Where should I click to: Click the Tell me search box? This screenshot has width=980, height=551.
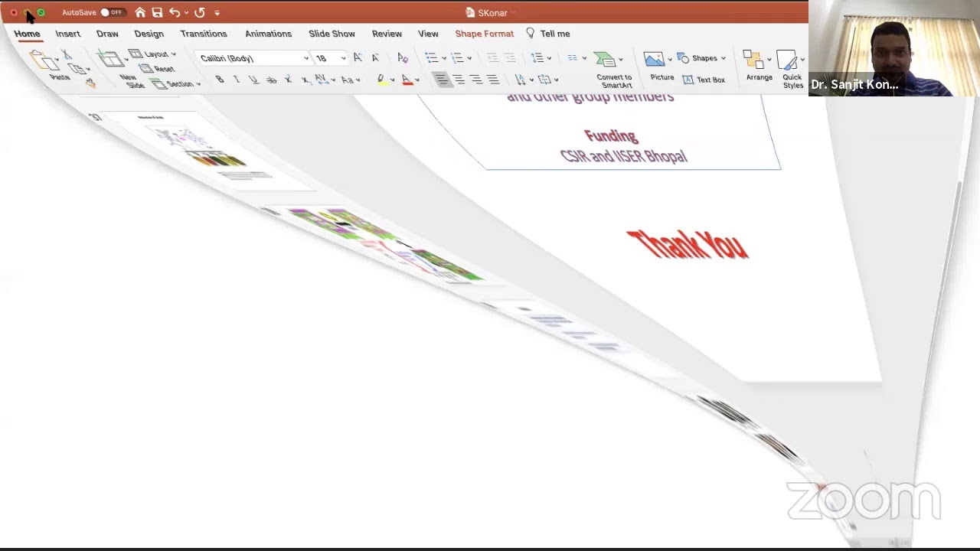click(x=548, y=34)
